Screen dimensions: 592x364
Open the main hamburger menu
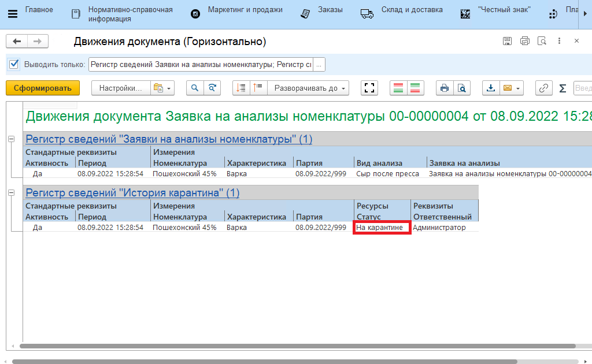[13, 13]
